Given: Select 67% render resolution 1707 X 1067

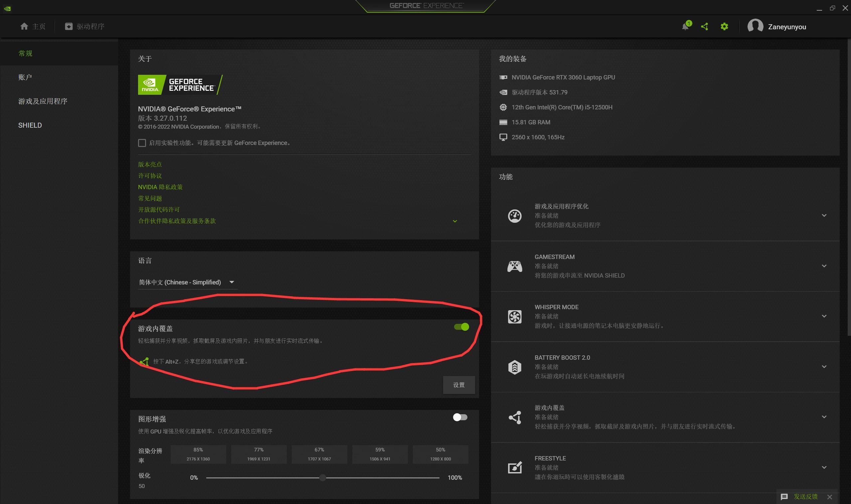Looking at the screenshot, I should (319, 454).
